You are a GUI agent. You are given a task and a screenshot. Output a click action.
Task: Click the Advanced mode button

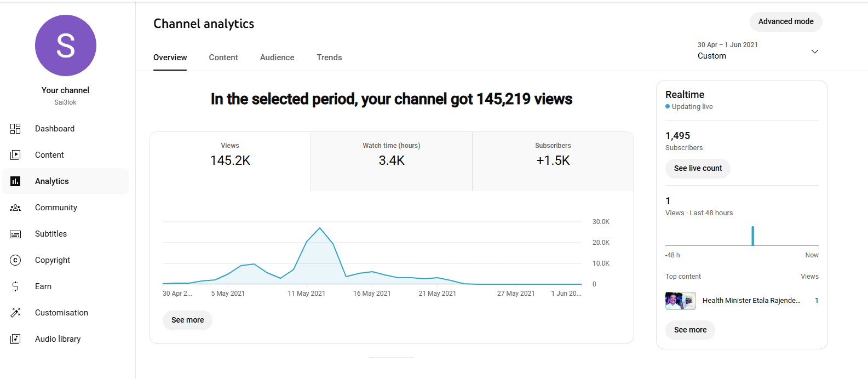point(786,22)
